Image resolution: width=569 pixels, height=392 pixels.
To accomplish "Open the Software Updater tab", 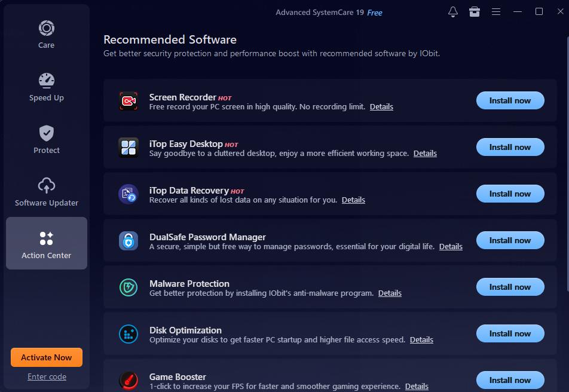I will [x=47, y=192].
